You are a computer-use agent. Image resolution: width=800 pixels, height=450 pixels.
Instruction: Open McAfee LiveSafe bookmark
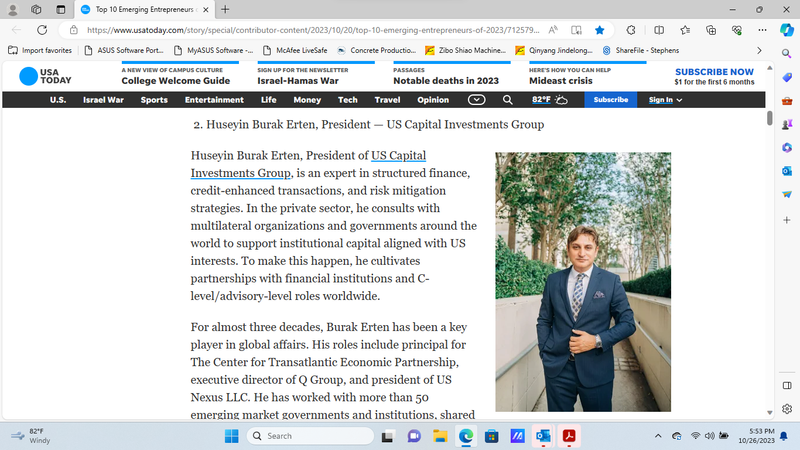point(295,51)
